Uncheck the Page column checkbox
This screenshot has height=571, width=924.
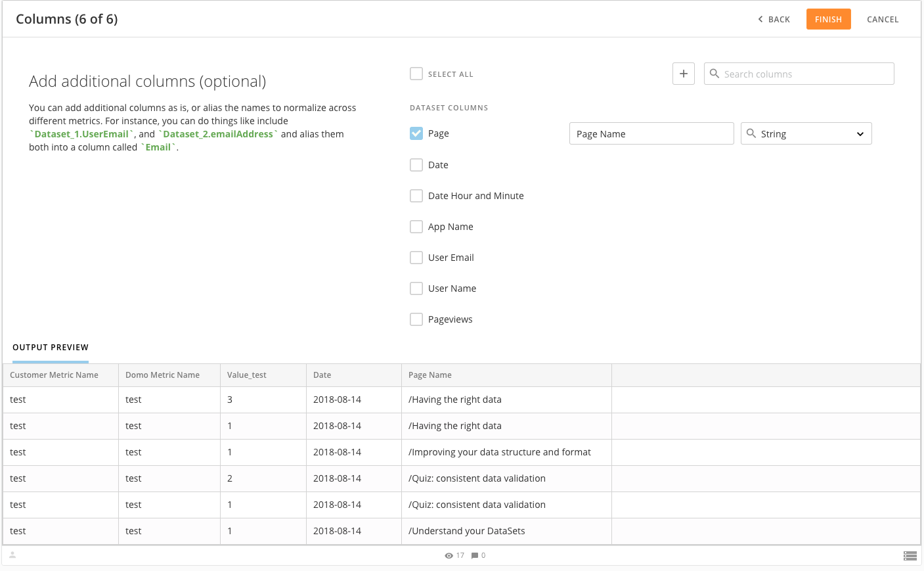point(416,133)
